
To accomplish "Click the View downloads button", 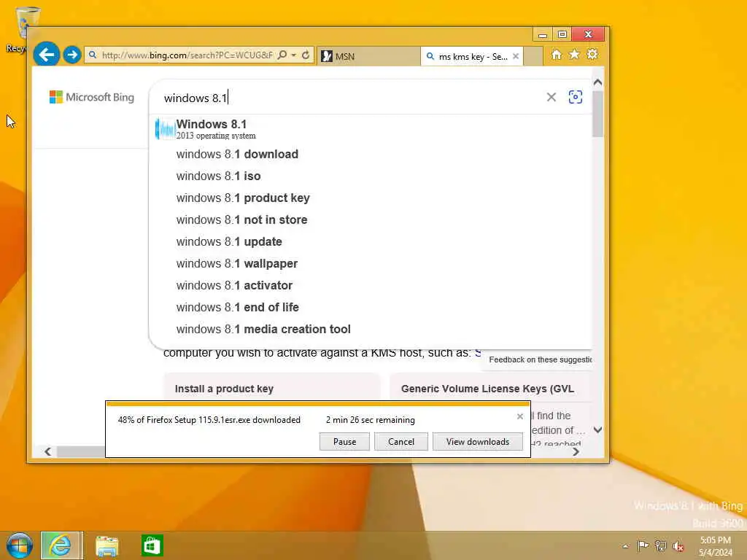I will [x=477, y=441].
